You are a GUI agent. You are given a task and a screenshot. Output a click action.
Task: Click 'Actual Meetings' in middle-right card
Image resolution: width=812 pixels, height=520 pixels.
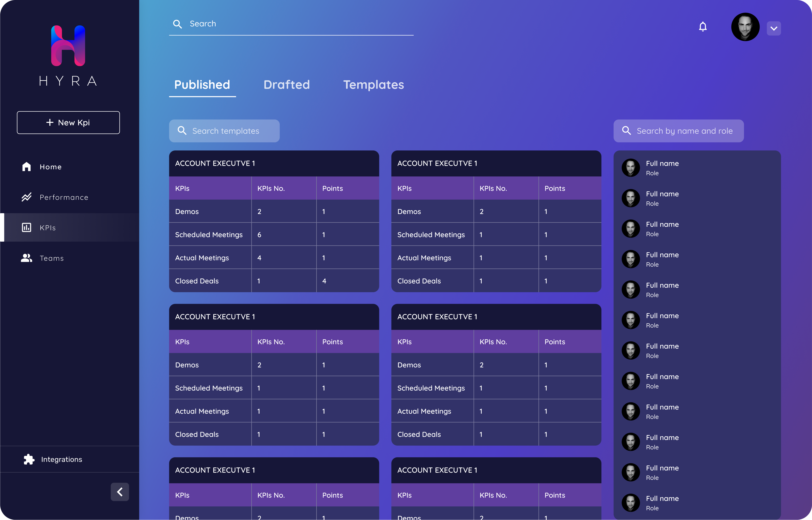[424, 411]
